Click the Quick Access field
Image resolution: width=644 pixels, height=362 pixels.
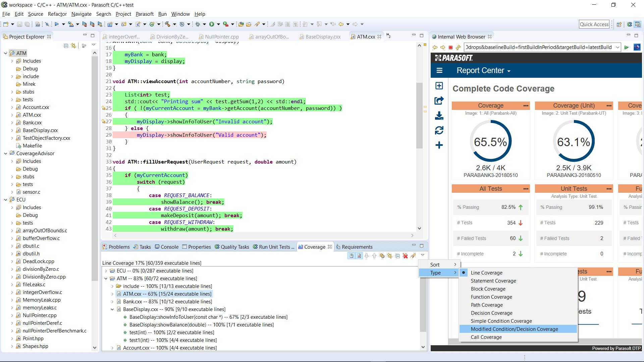(594, 24)
